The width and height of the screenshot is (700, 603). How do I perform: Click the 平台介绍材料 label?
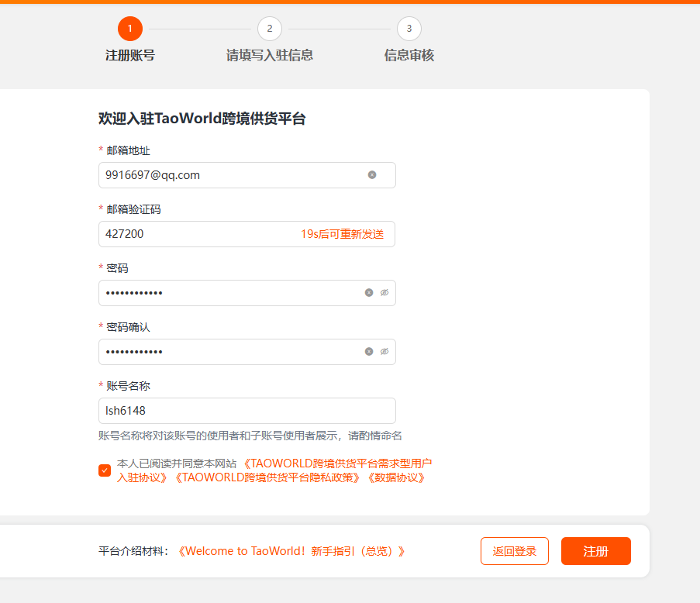pos(133,551)
